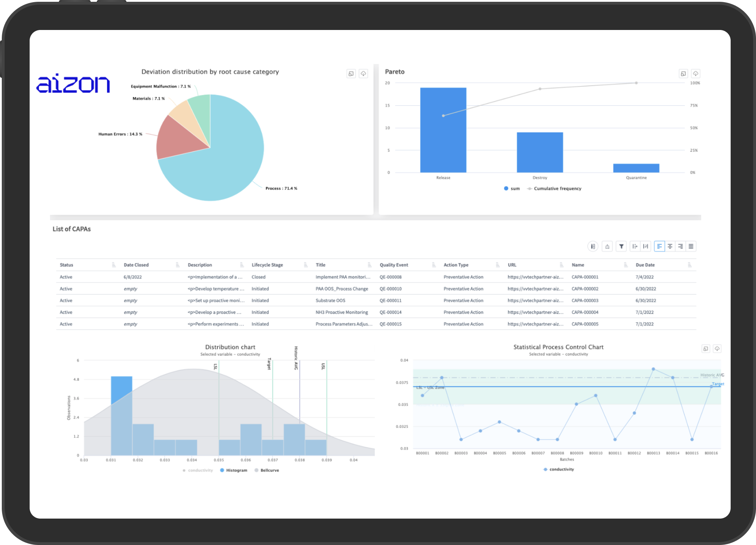Viewport: 756px width, 545px height.
Task: Select right text alignment for table
Action: click(680, 246)
